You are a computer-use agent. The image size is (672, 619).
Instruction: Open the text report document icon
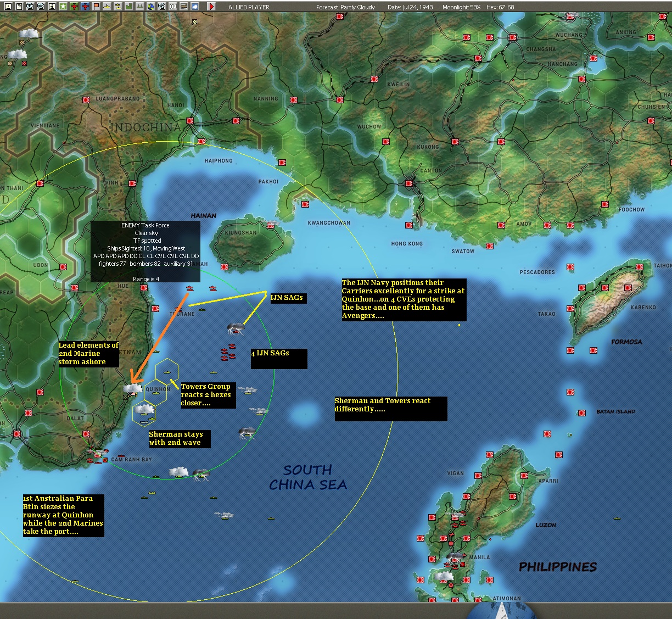pyautogui.click(x=19, y=7)
